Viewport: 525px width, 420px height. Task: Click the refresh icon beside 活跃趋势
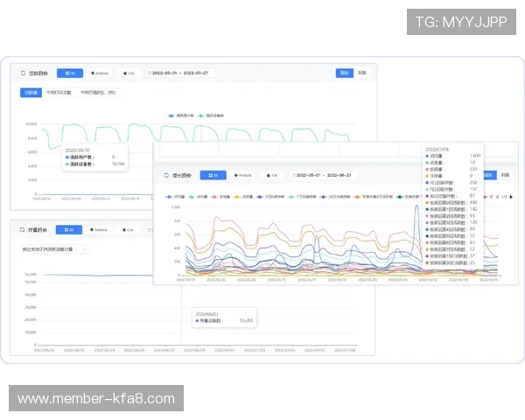(x=22, y=73)
